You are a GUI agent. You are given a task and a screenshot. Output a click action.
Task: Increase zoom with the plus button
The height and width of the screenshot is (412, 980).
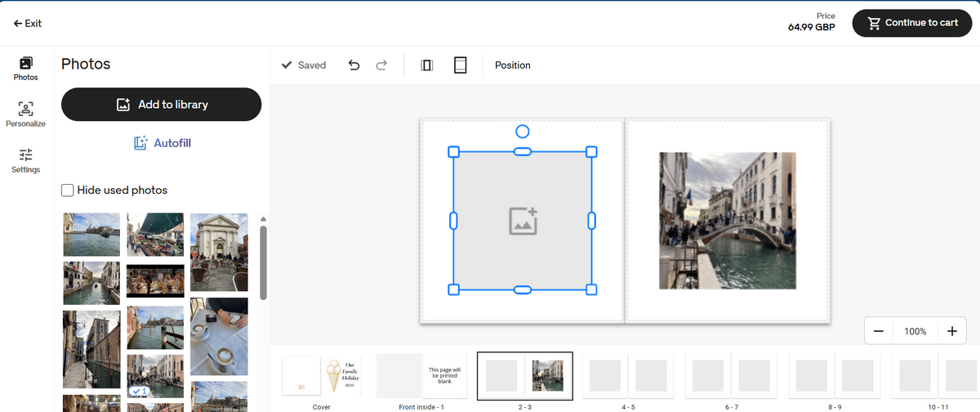click(952, 331)
